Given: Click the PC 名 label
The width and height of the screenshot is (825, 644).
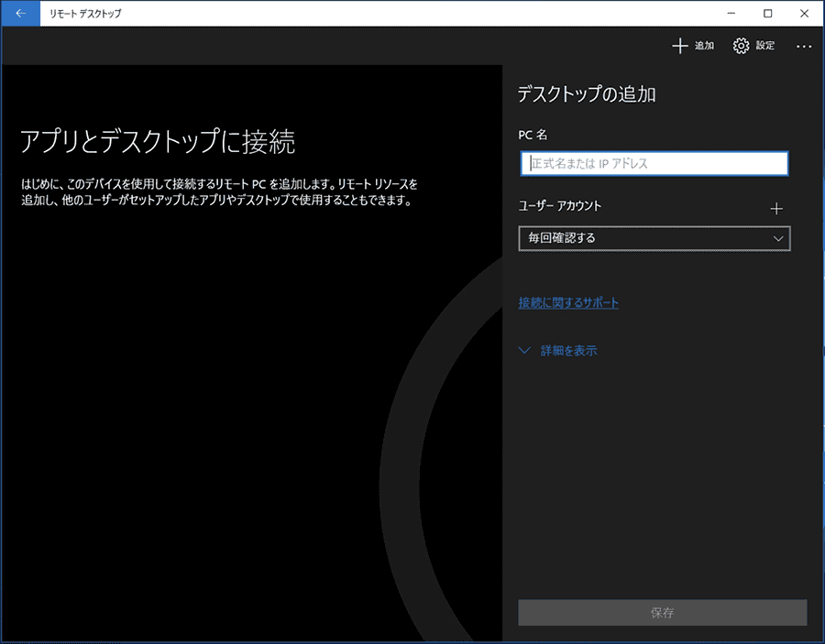Looking at the screenshot, I should pos(533,135).
